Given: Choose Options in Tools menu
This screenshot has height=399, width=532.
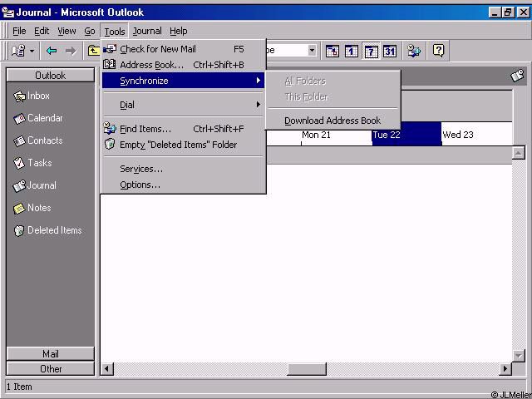Looking at the screenshot, I should click(183, 185).
